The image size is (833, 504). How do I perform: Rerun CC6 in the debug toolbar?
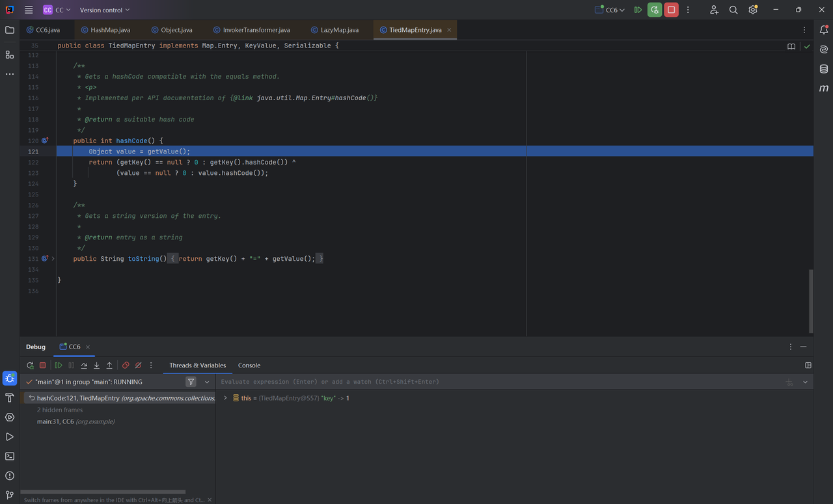tap(30, 365)
